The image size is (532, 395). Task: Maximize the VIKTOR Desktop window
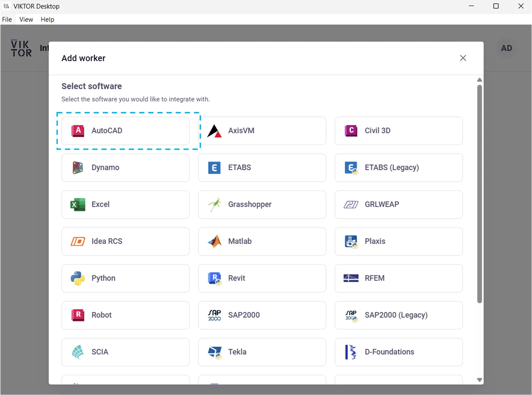[x=496, y=6]
